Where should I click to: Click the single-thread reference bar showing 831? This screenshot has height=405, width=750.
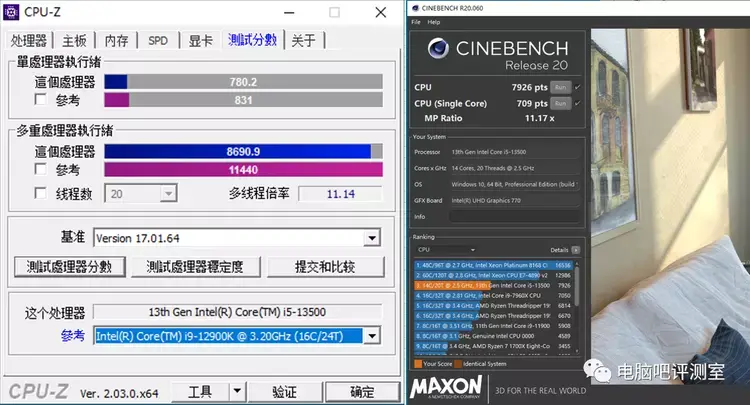coord(243,100)
